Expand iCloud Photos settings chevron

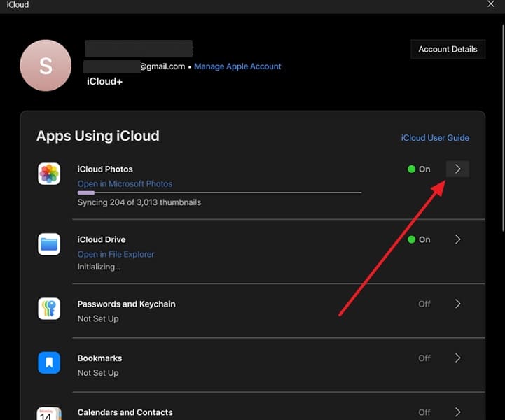(x=457, y=169)
